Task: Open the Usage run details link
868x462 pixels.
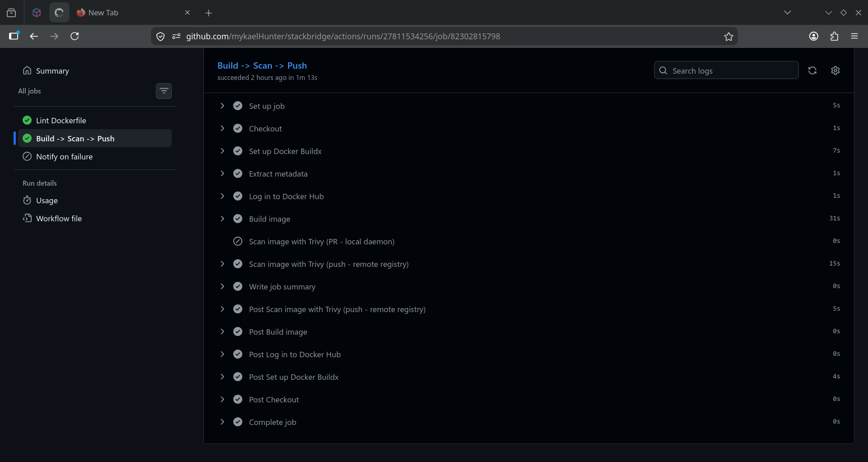Action: pyautogui.click(x=47, y=201)
